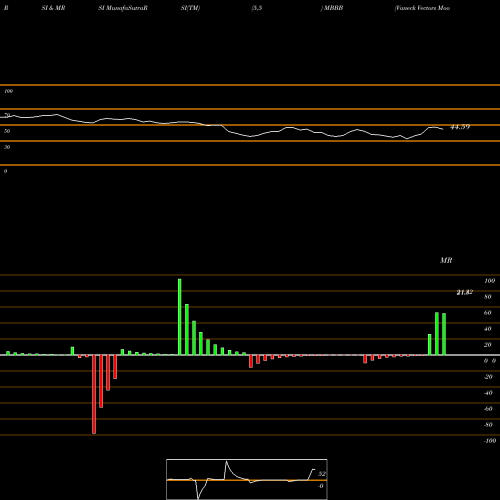The height and width of the screenshot is (500, 500).
Task: Click the 'SI & MR' header text
Action: [53, 8]
